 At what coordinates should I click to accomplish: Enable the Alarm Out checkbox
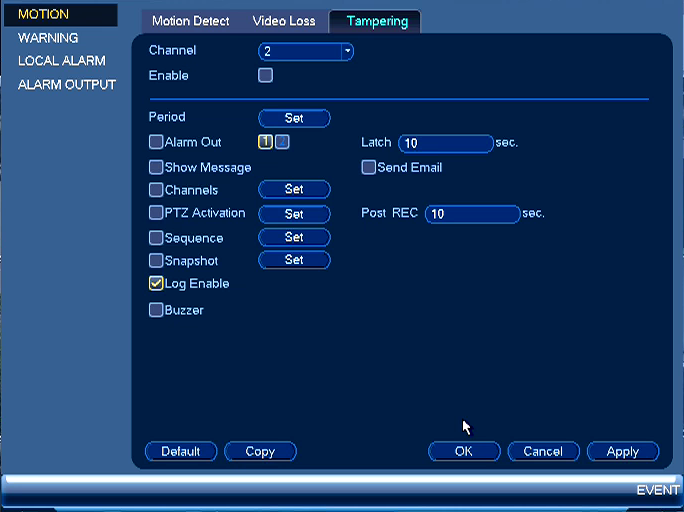click(156, 142)
